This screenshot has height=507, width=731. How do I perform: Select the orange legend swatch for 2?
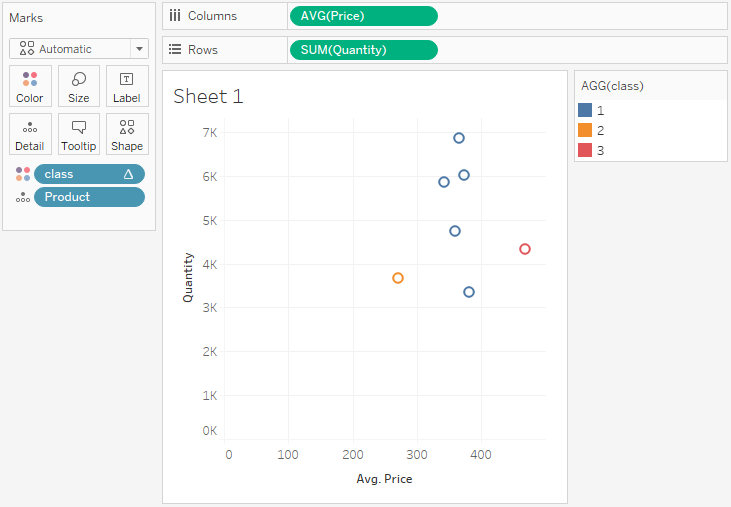585,130
